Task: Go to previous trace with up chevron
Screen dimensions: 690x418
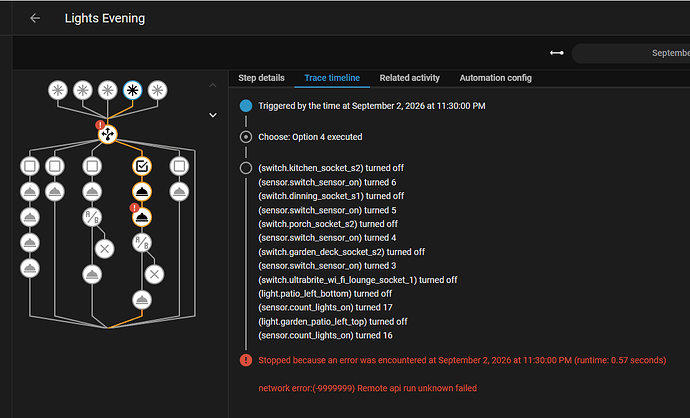Action: point(213,85)
